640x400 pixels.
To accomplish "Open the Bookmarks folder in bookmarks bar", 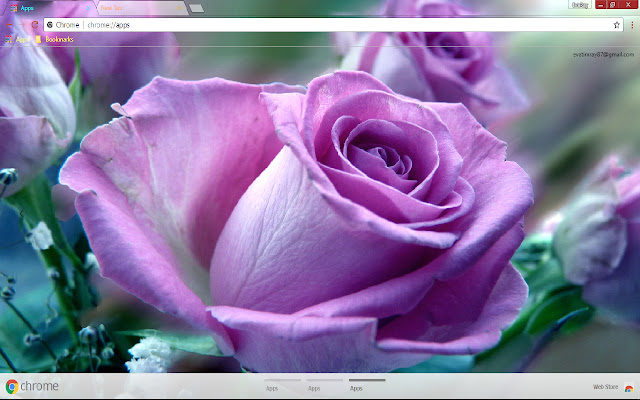I will pos(54,40).
